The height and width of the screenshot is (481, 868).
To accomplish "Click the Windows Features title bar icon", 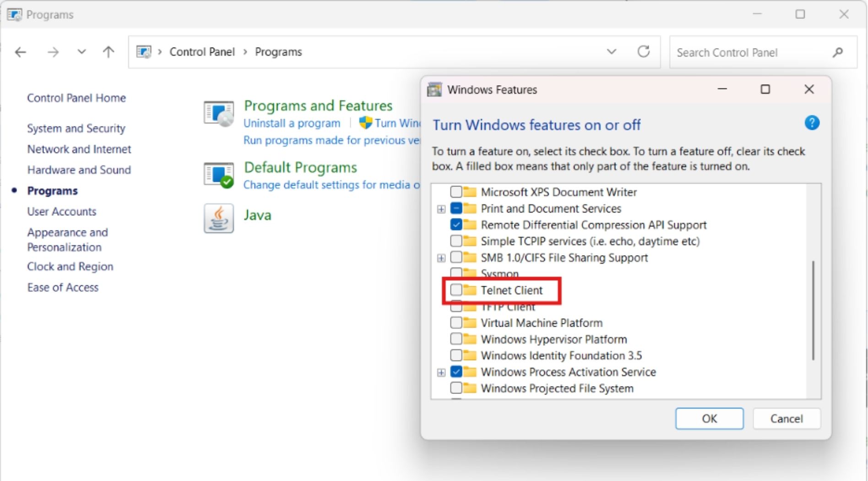I will pos(434,89).
